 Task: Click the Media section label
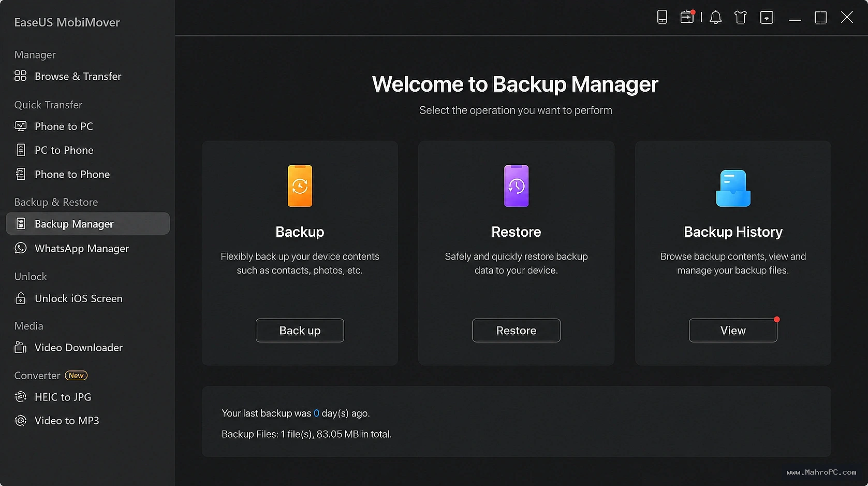(x=28, y=326)
